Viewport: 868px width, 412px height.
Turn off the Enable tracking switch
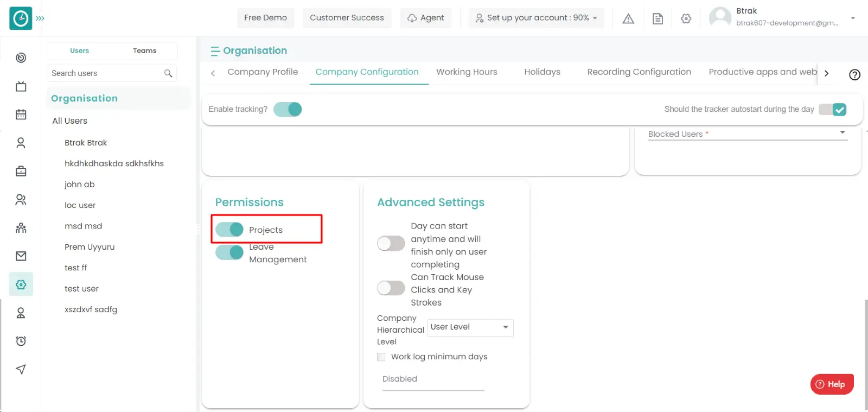288,109
